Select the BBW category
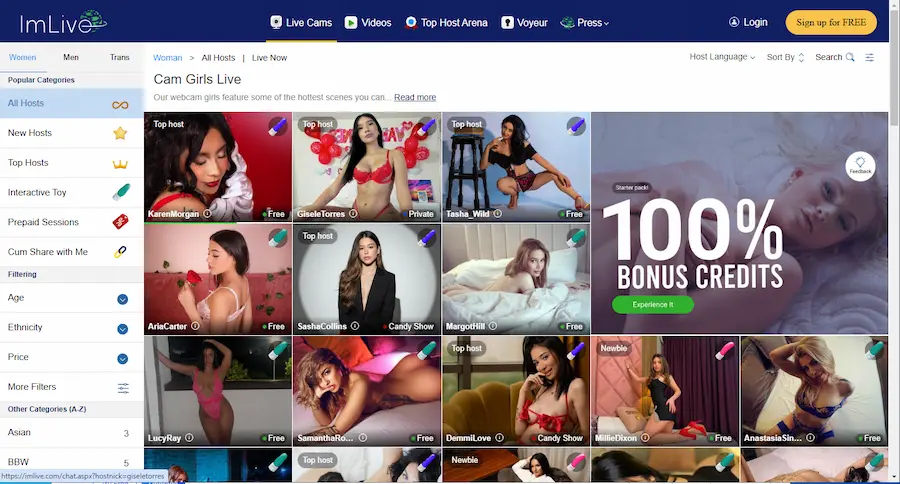 (72, 462)
